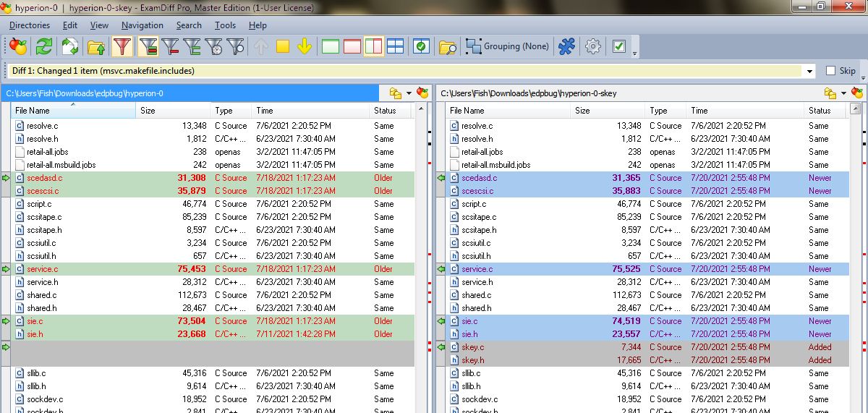Toggle the first highlighted red funnel filter
868x413 pixels.
(x=122, y=47)
